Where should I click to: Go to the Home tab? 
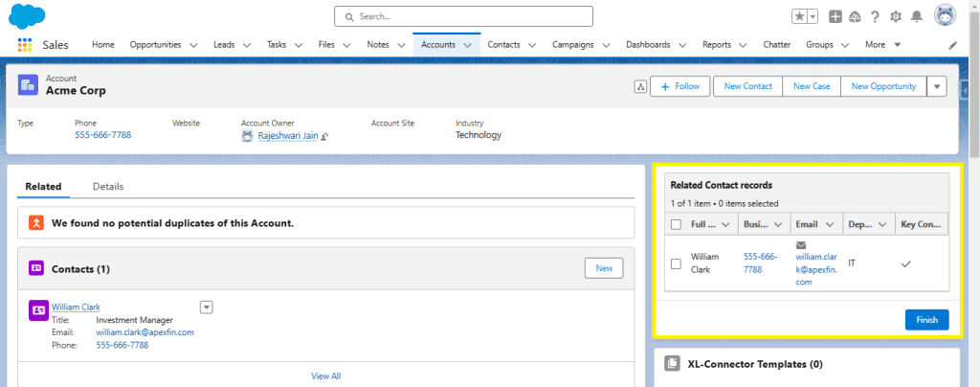click(103, 45)
